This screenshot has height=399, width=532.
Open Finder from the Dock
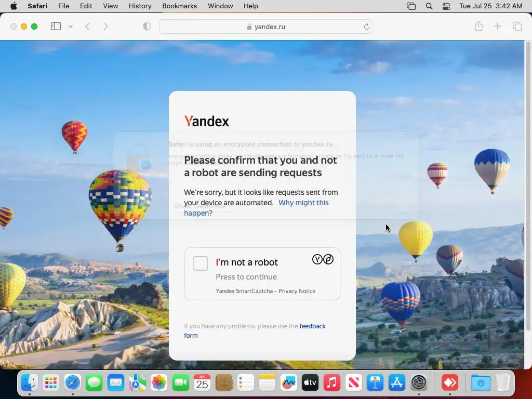(x=30, y=383)
